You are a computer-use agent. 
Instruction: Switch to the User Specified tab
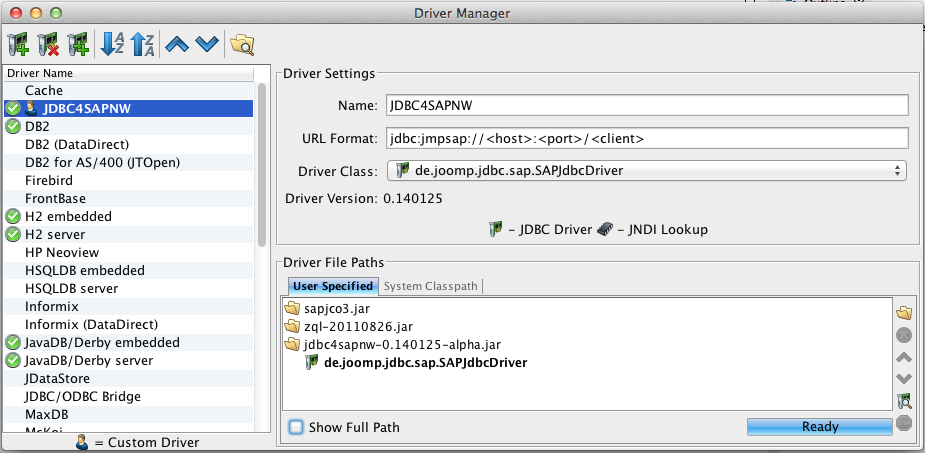click(333, 286)
